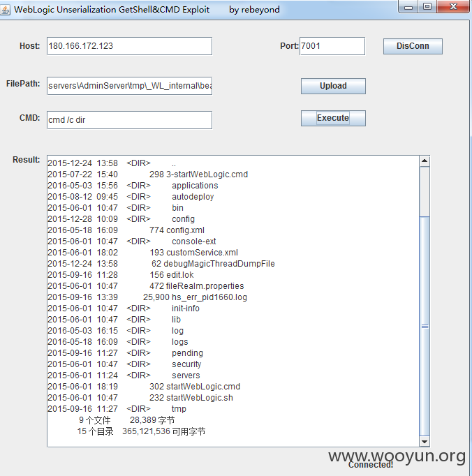
Task: Select the logs directory line
Action: pos(118,342)
